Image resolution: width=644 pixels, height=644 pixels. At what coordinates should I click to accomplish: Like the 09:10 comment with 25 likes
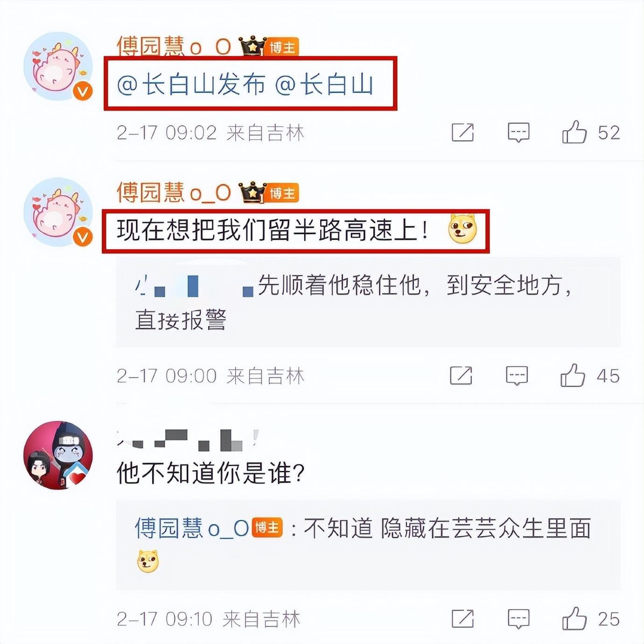click(x=574, y=619)
